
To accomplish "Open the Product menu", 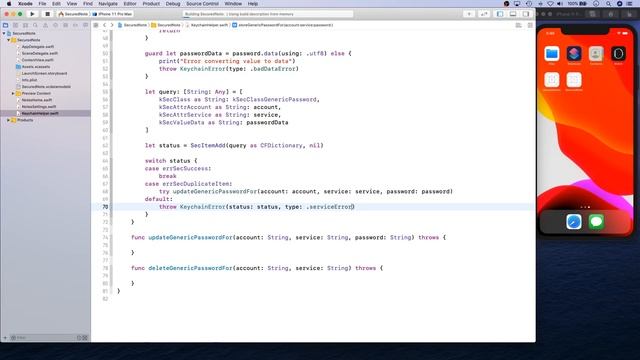I will [151, 4].
